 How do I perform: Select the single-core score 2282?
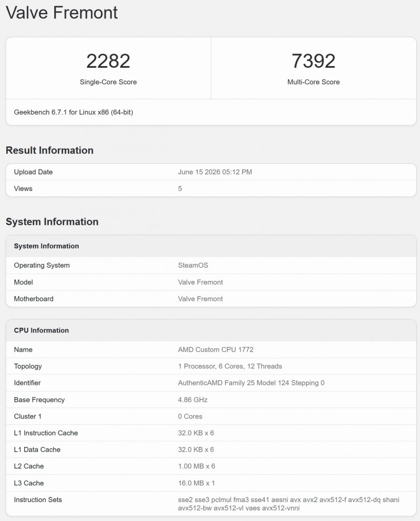(x=108, y=61)
